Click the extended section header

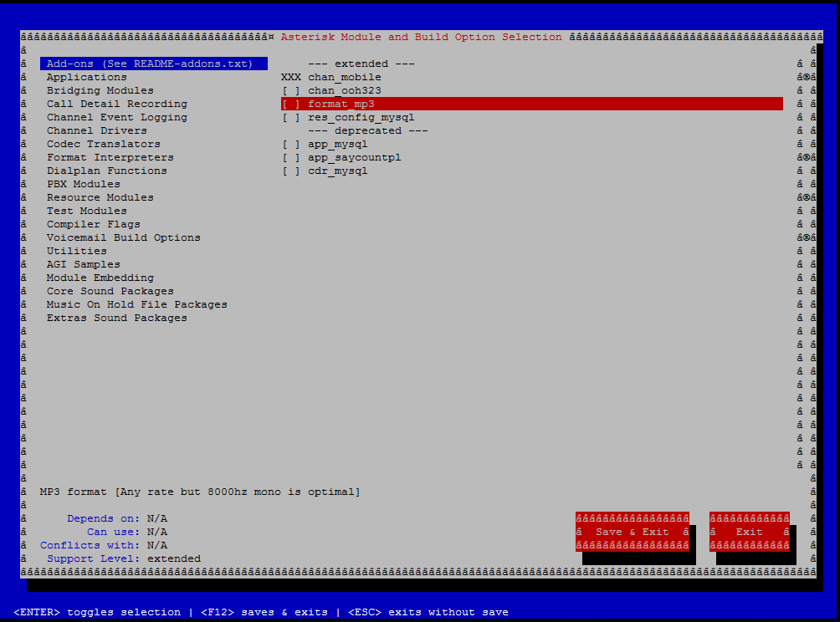pyautogui.click(x=361, y=64)
